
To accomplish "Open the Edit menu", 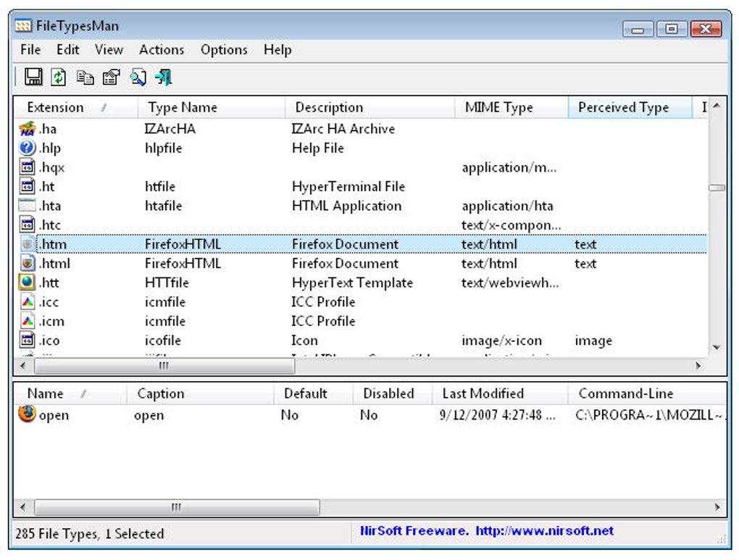I will coord(68,49).
